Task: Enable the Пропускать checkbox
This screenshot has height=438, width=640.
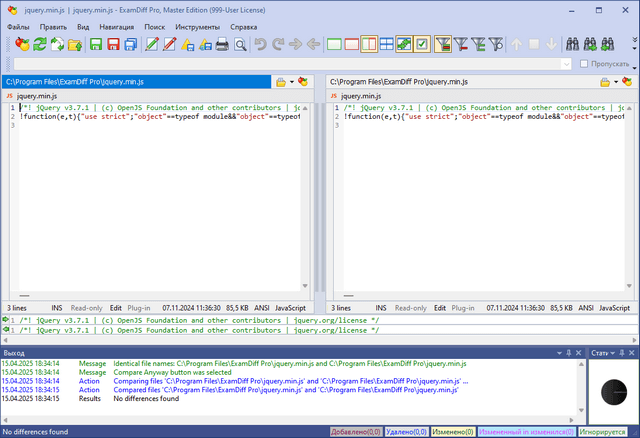Action: click(x=585, y=64)
